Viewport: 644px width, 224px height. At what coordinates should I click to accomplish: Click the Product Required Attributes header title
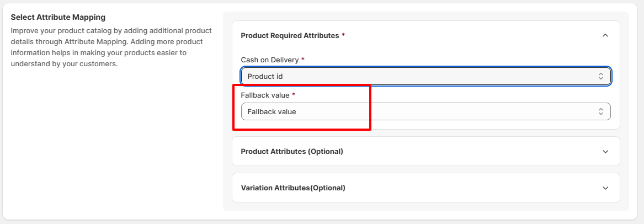tap(290, 35)
